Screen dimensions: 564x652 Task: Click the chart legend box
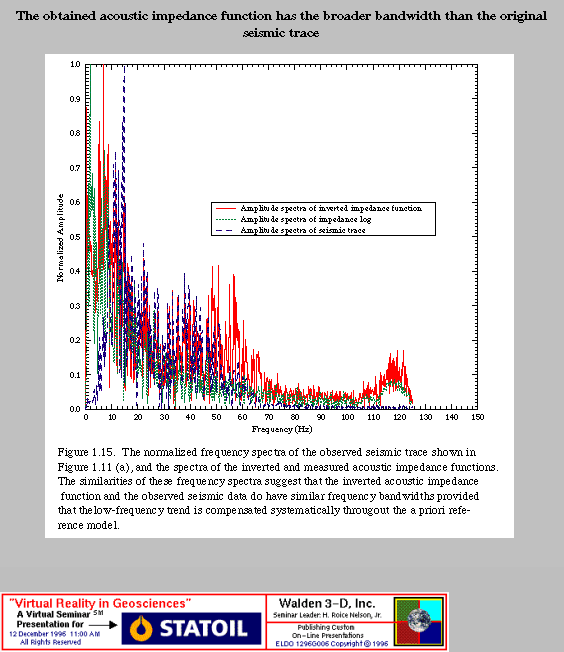coord(323,219)
